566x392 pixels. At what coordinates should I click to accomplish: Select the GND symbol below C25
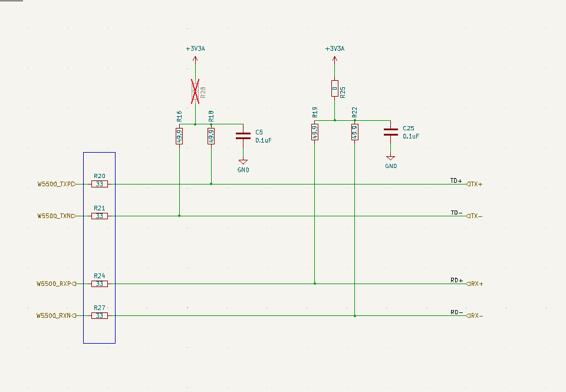click(x=390, y=158)
